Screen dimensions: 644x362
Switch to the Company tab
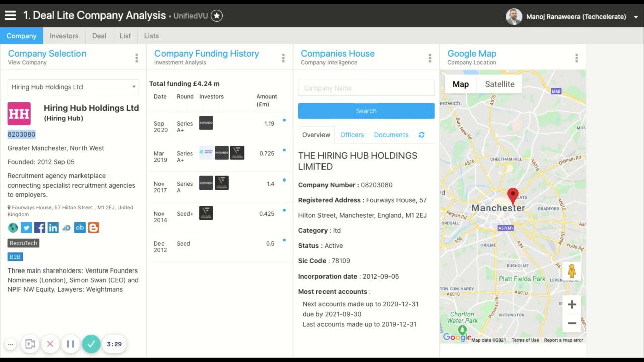pyautogui.click(x=22, y=36)
